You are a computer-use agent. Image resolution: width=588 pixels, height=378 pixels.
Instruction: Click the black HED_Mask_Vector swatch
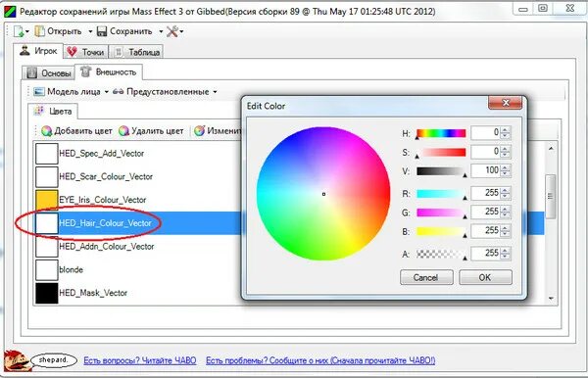tap(46, 293)
